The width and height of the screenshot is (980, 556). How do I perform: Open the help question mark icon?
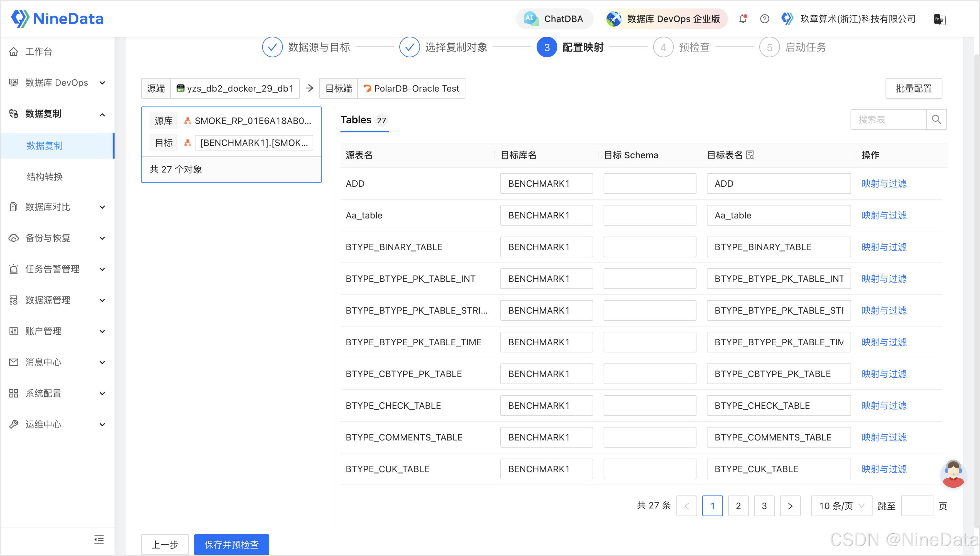click(x=764, y=19)
